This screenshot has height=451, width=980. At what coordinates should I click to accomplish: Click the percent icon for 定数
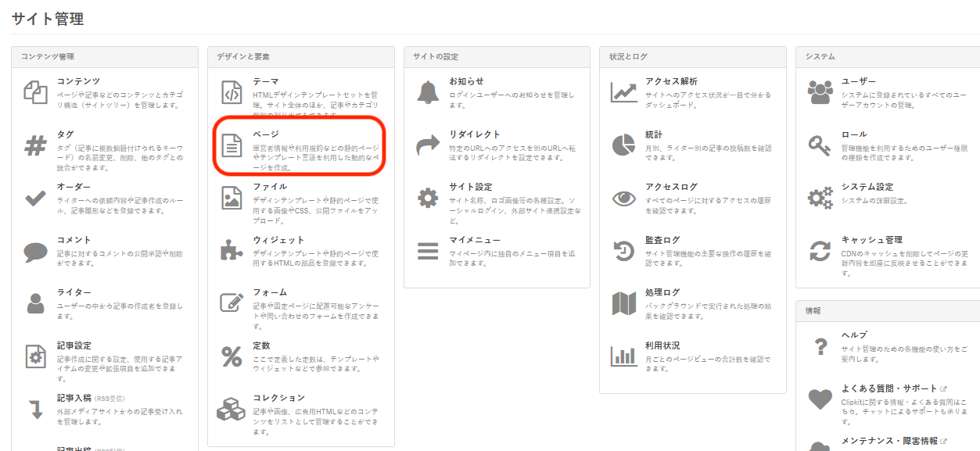(x=232, y=356)
